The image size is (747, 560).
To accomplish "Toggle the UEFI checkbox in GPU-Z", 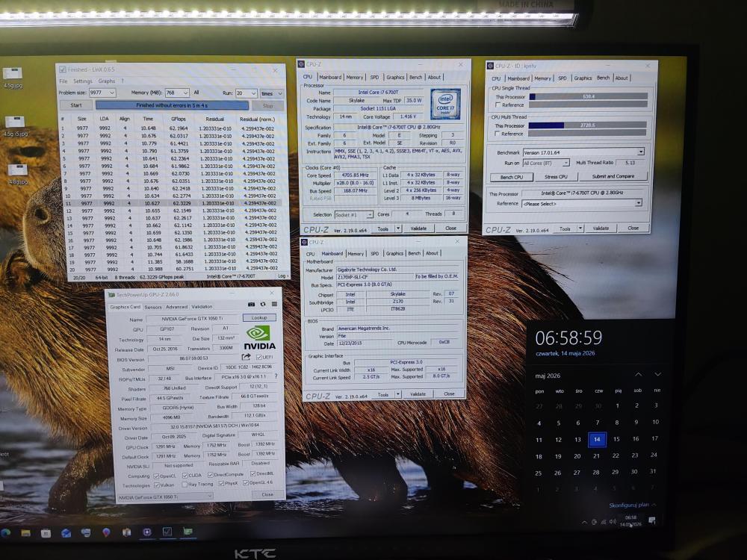I will pyautogui.click(x=258, y=357).
